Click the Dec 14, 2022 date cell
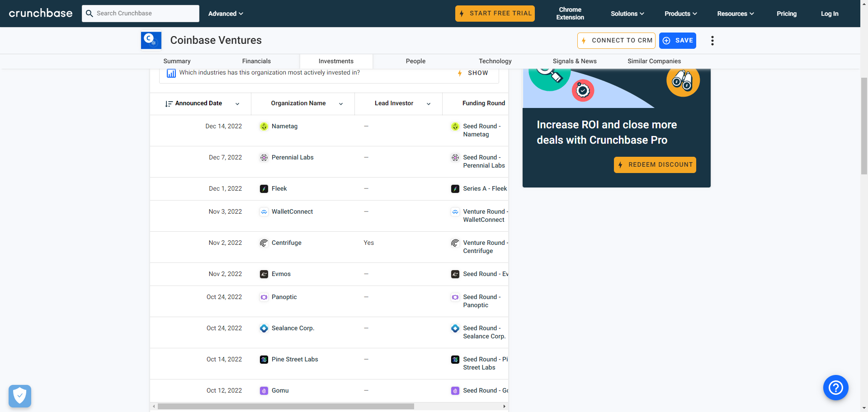The height and width of the screenshot is (412, 868). coord(223,126)
